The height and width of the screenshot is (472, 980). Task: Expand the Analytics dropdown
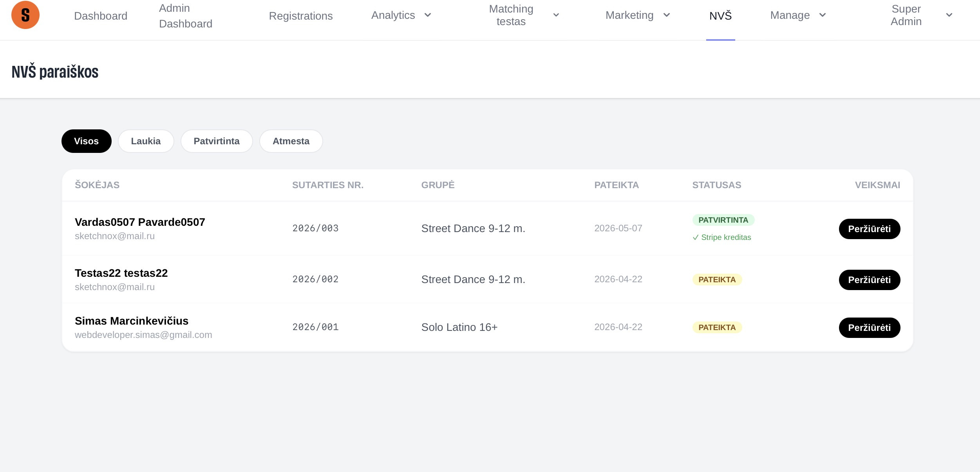pos(401,15)
